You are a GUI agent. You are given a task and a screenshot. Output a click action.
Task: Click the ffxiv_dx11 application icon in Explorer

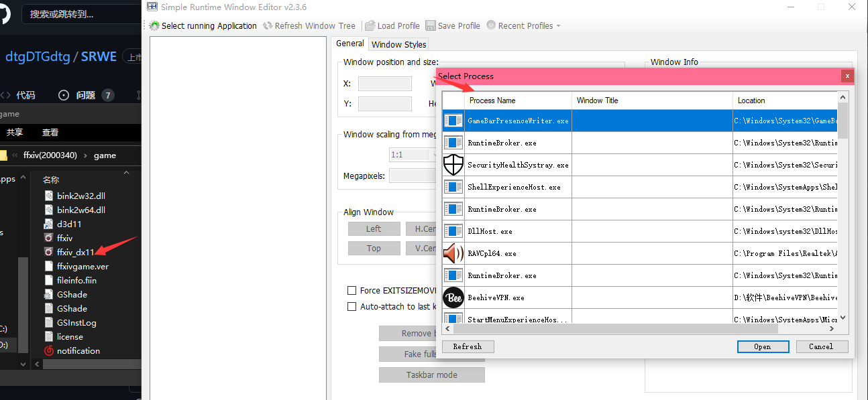(x=48, y=252)
